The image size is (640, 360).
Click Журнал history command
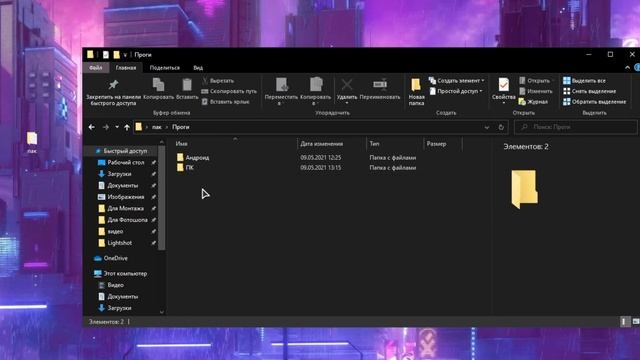click(533, 102)
